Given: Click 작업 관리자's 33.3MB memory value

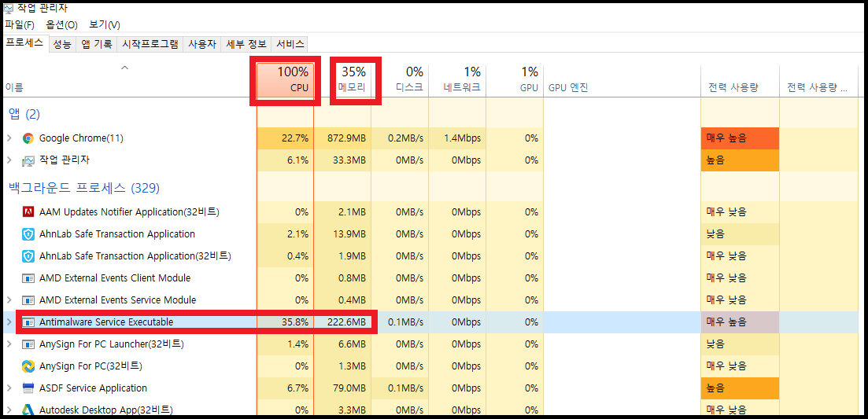Looking at the screenshot, I should (349, 160).
